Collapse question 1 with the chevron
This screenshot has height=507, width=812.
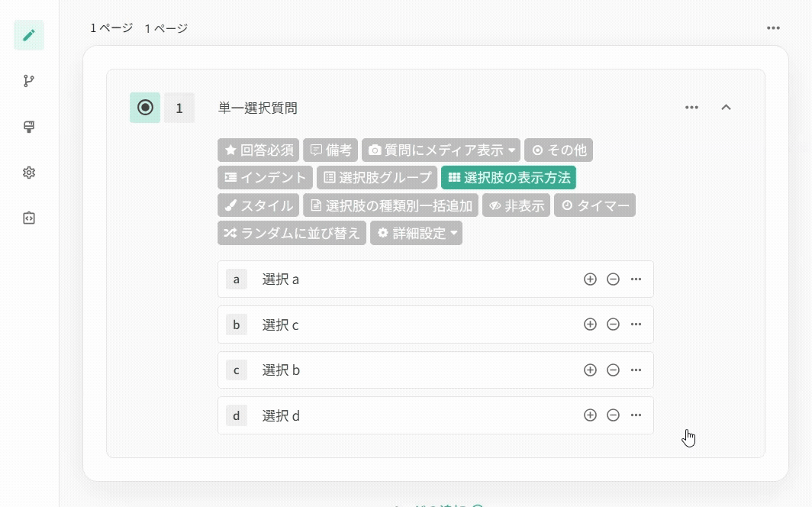(726, 108)
